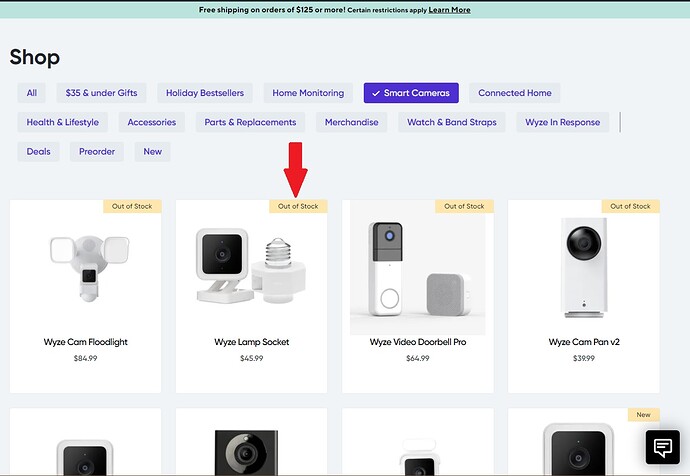Choose the Holiday Bestsellers filter
Screen dimensions: 690x476
pos(205,93)
